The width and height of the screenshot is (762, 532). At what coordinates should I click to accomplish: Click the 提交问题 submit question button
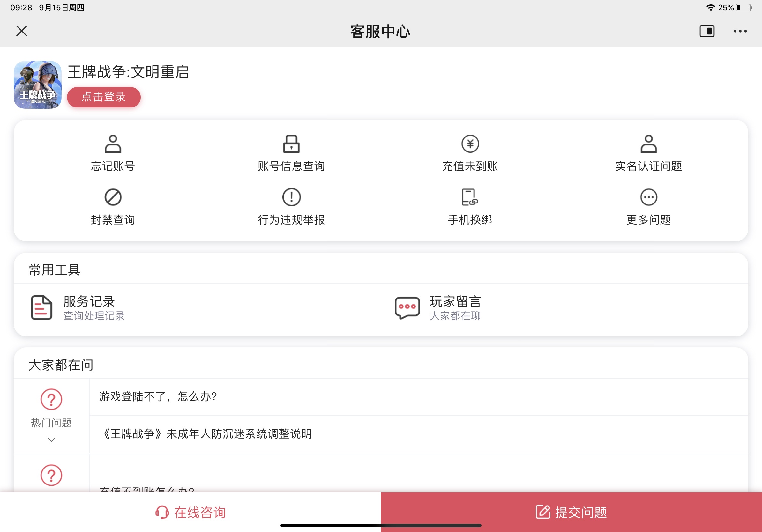(x=571, y=513)
